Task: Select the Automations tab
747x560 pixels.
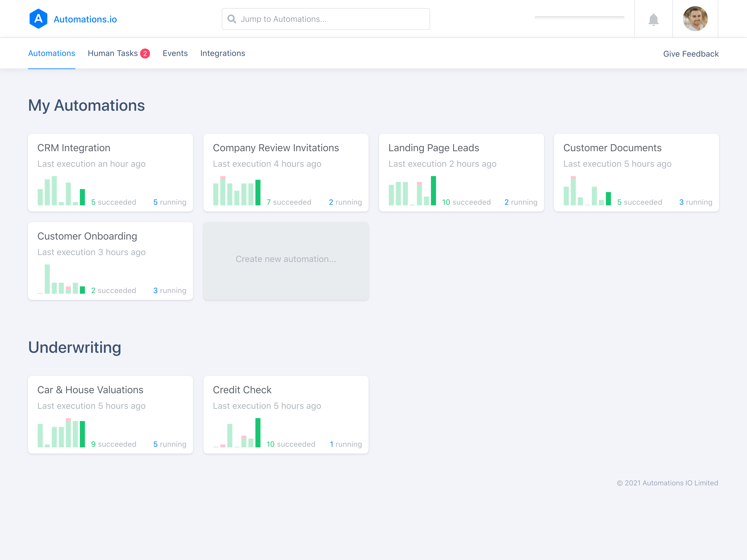Action: (52, 53)
